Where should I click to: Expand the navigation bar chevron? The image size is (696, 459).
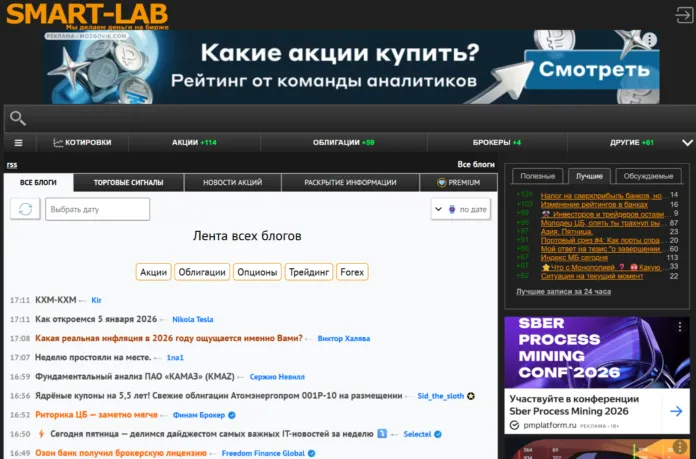click(x=687, y=142)
